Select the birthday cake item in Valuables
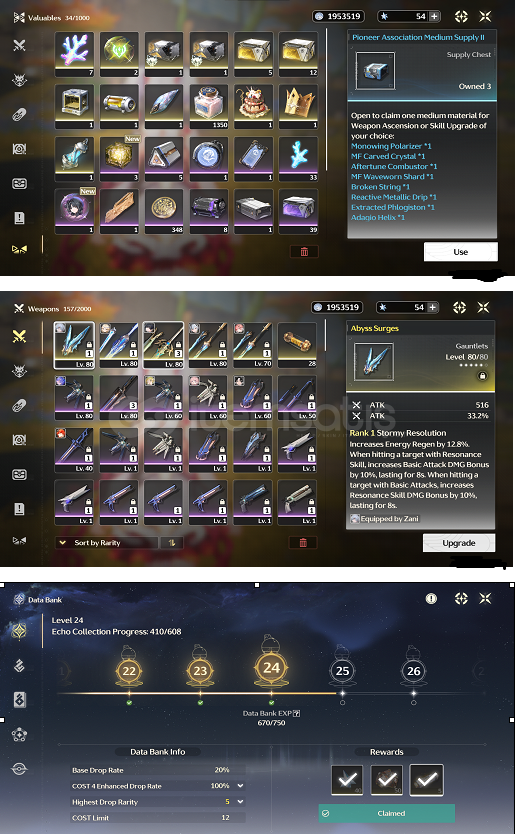This screenshot has height=834, width=516. point(253,106)
